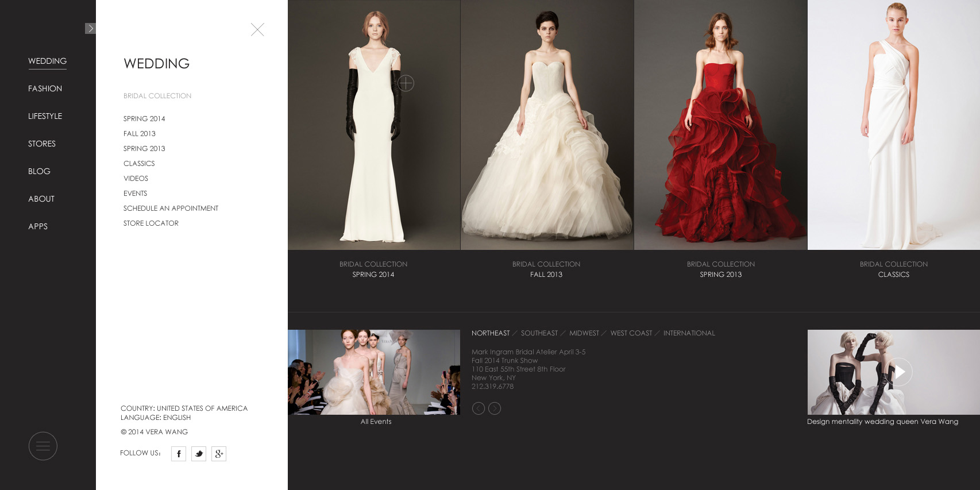The width and height of the screenshot is (980, 490).
Task: Click the plus zoom icon on Spring 2014 dress
Action: coord(406,83)
